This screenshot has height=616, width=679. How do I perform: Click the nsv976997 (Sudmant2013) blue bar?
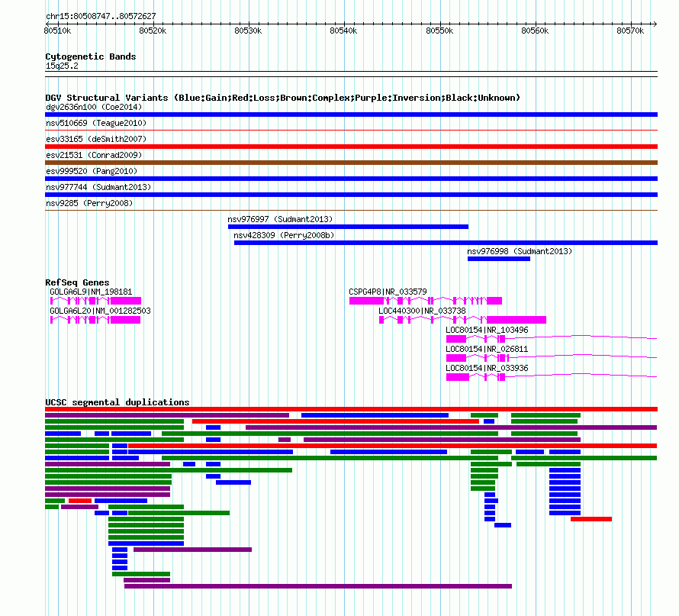tap(348, 227)
